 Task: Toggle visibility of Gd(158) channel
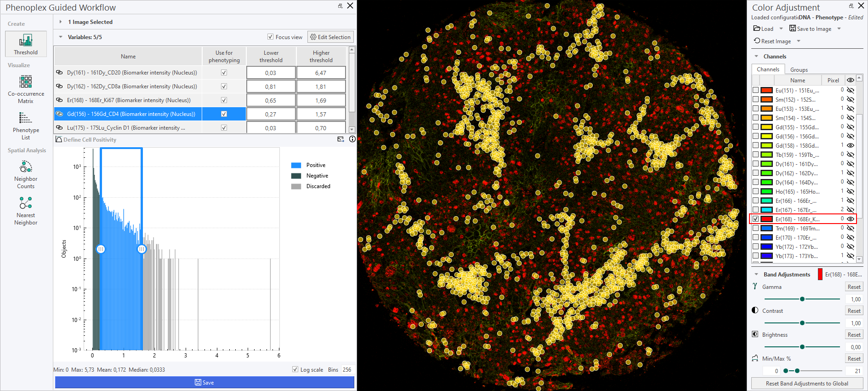[x=851, y=145]
